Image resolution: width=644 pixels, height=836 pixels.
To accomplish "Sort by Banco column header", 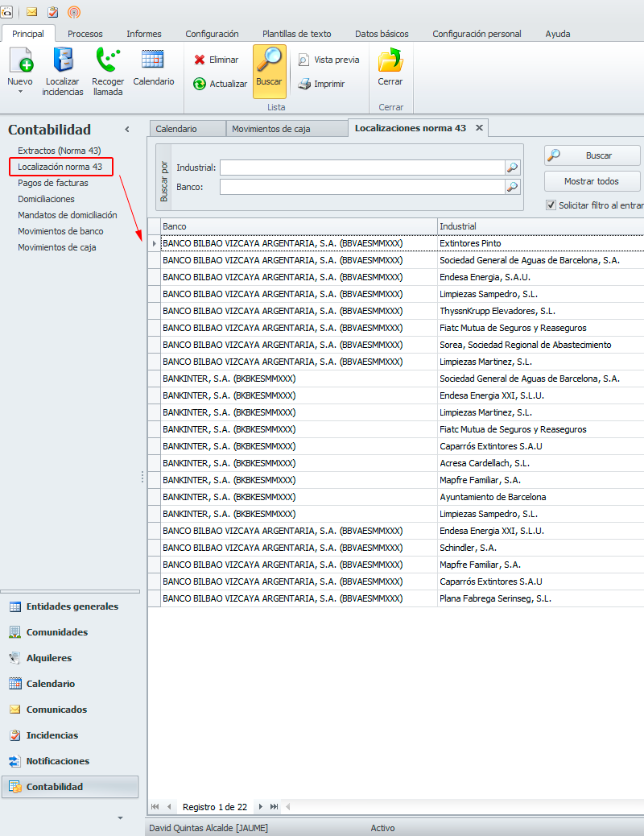I will coord(299,226).
